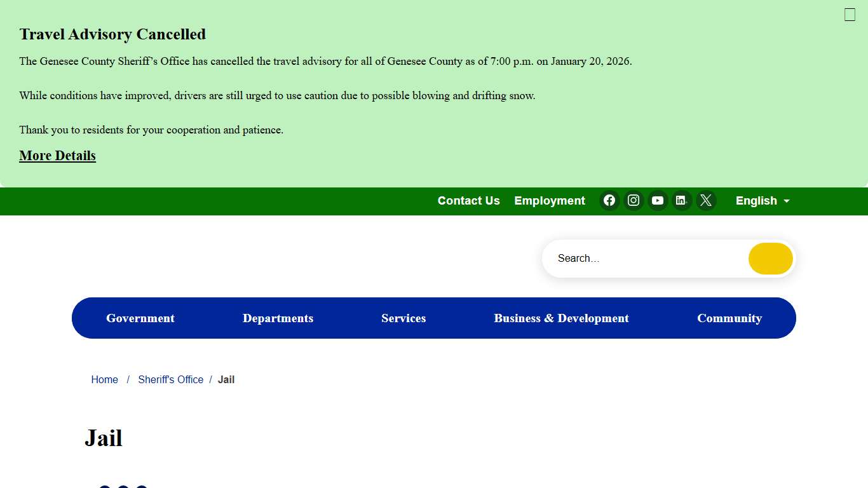The width and height of the screenshot is (868, 488).
Task: Follow the More Details advisory link
Action: pyautogui.click(x=57, y=156)
